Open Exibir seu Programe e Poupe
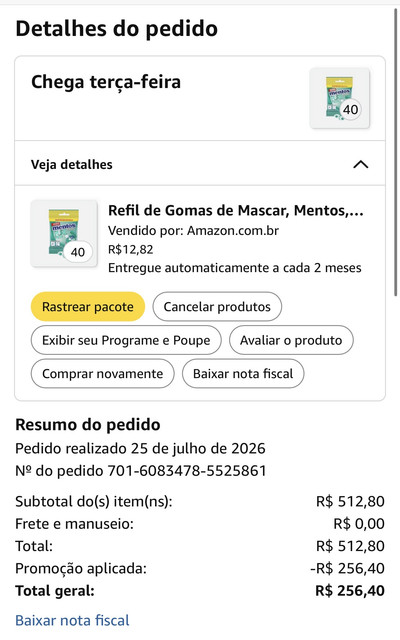The image size is (400, 640). coord(126,340)
